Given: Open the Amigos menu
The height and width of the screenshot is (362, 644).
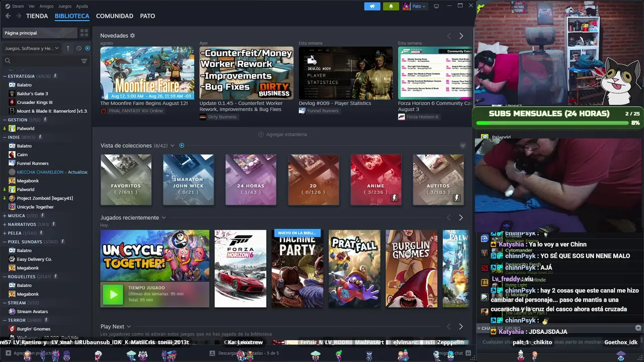Looking at the screenshot, I should [x=46, y=6].
